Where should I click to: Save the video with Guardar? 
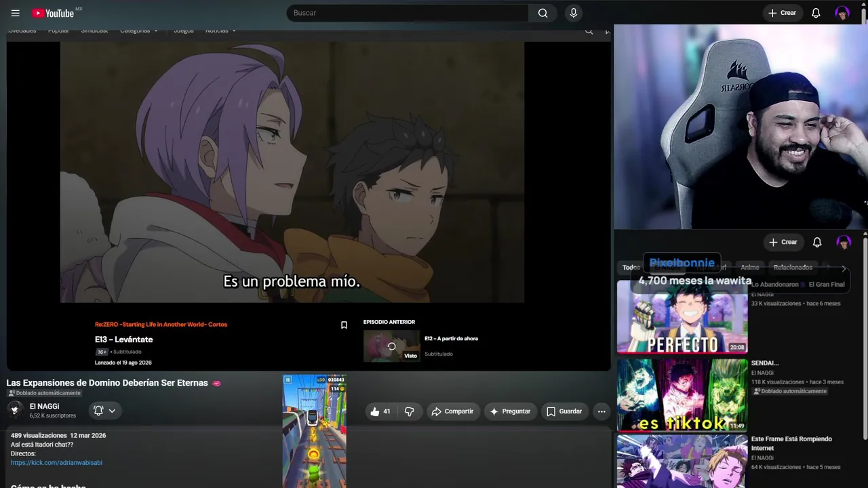coord(564,411)
